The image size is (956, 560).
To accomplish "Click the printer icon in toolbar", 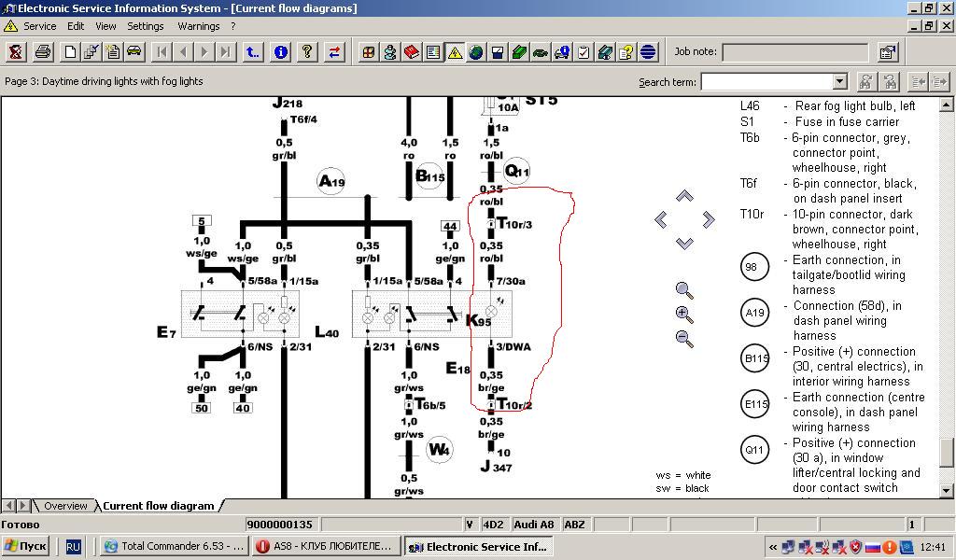I will pos(43,52).
